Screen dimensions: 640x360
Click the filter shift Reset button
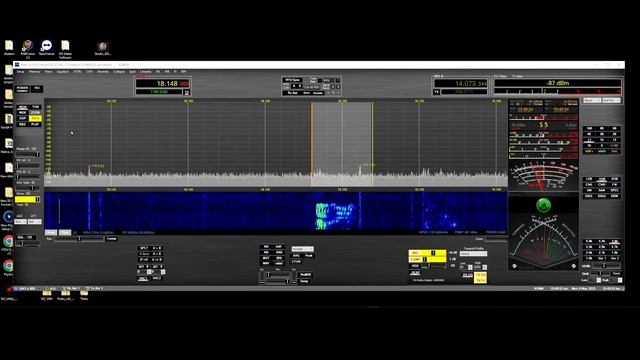tap(616, 273)
